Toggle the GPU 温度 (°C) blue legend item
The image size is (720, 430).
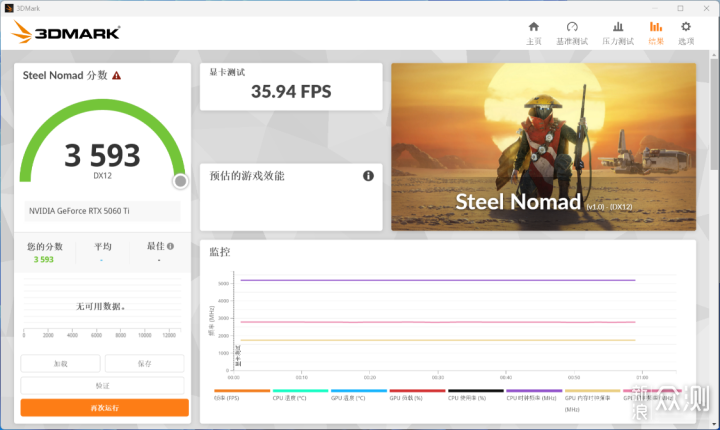click(x=359, y=395)
